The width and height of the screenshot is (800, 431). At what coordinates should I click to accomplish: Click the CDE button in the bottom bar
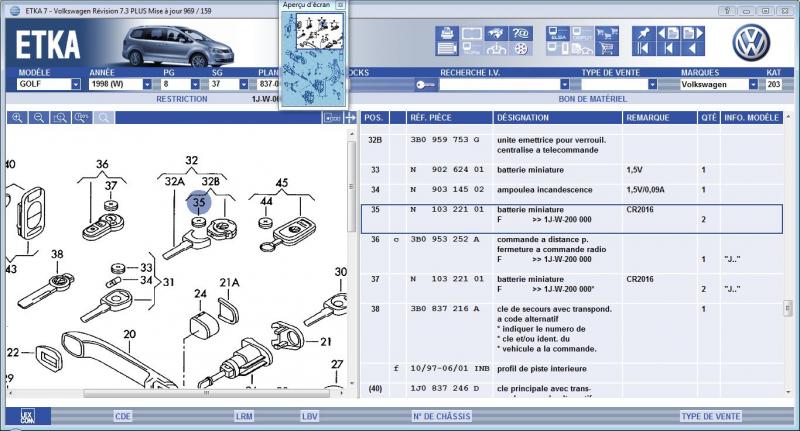pyautogui.click(x=123, y=416)
